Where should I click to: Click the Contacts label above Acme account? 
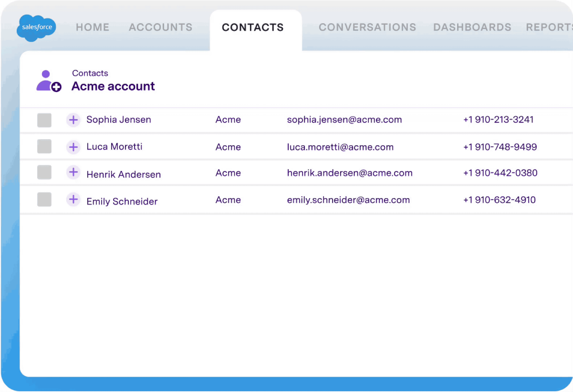point(90,73)
